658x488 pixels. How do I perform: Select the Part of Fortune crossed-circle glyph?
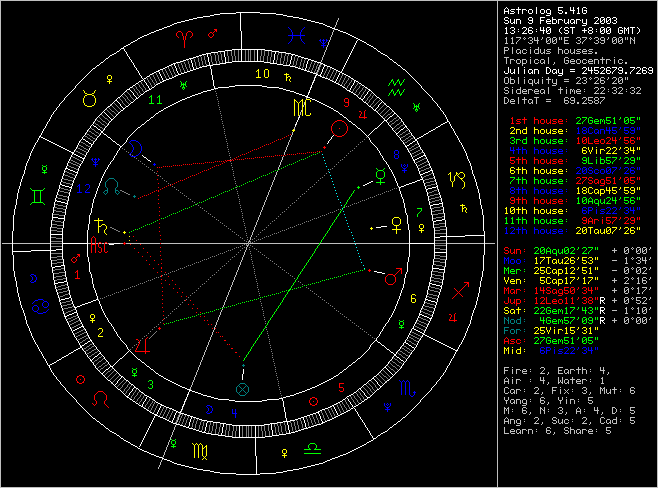pyautogui.click(x=241, y=388)
